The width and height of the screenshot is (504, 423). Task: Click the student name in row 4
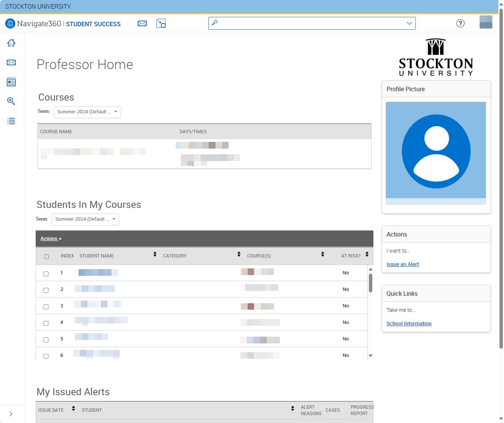[101, 320]
